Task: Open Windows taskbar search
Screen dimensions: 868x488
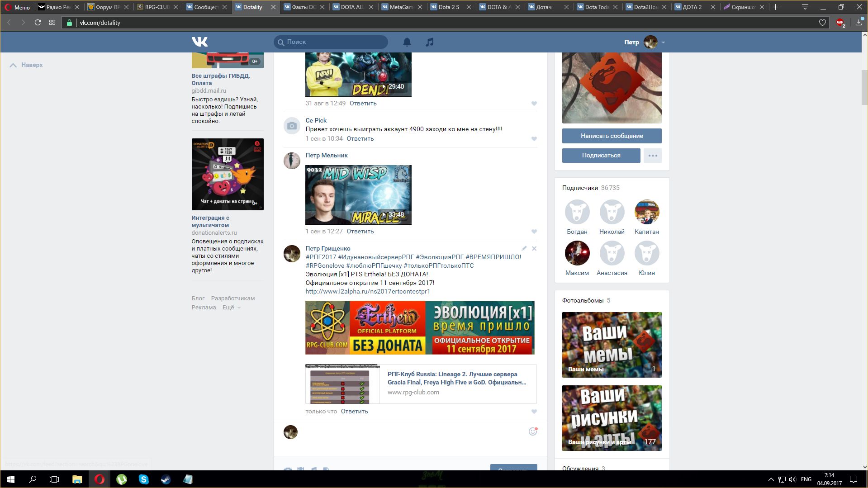Action: point(33,479)
